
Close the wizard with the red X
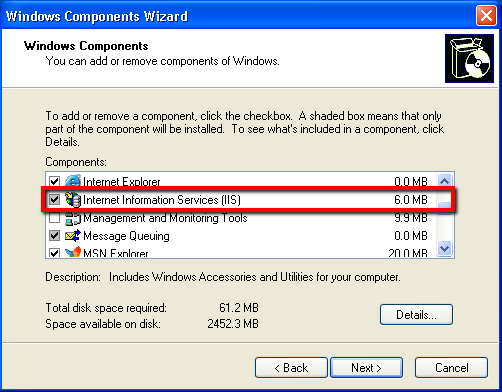point(486,15)
